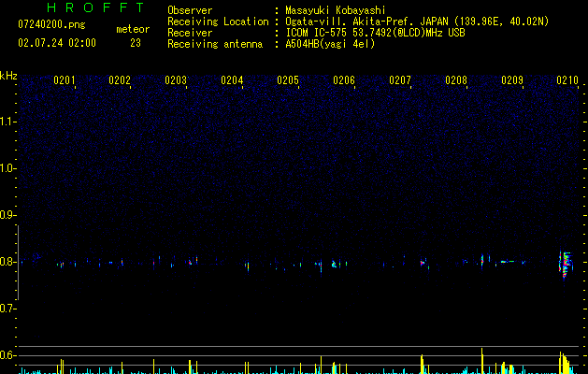Click the ICOM IC-575 receiver text
Viewport: 588px width, 374px height.
[x=375, y=33]
